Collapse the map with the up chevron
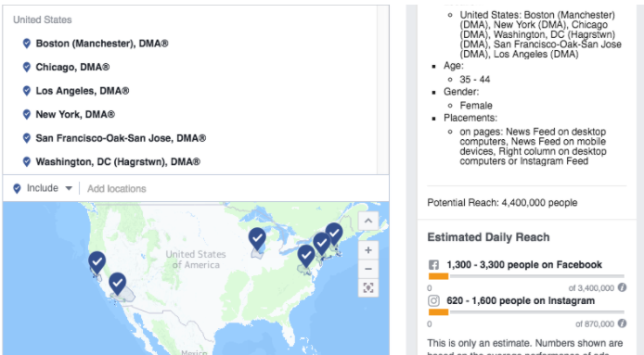Viewport: 644px width, 355px height. tap(368, 221)
